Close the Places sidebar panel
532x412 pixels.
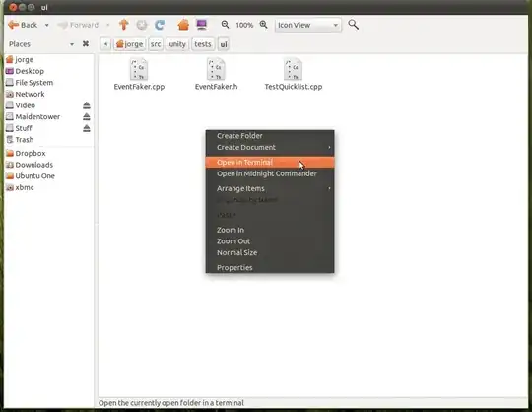[86, 43]
